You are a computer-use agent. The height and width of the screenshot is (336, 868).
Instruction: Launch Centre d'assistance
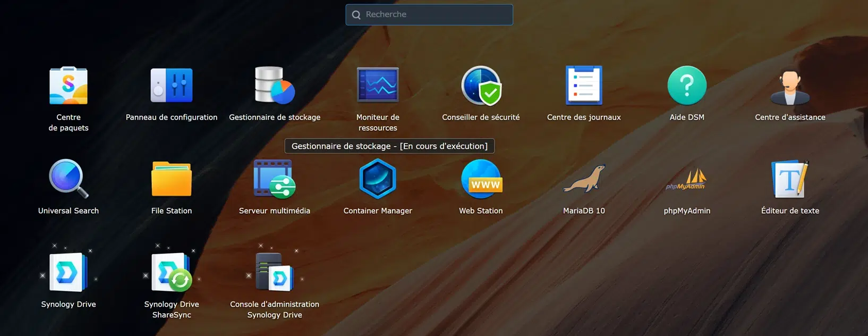coord(790,87)
